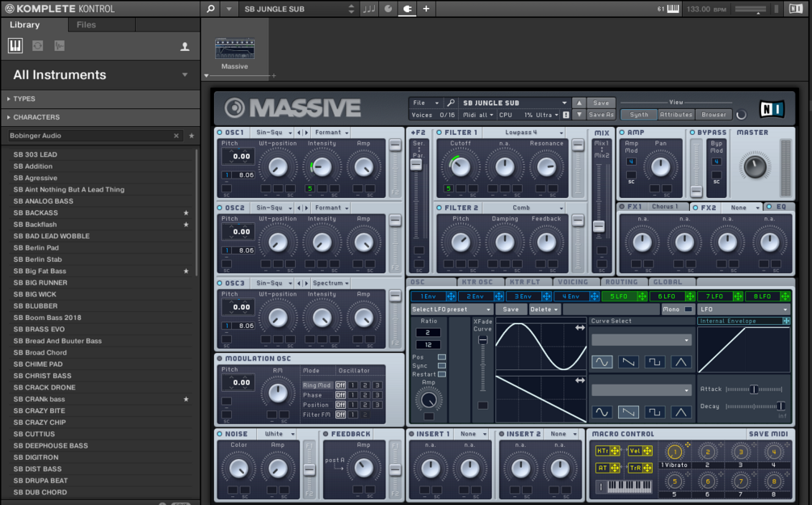Switch to the Files tab
Viewport: 812px width, 505px height.
[x=86, y=25]
